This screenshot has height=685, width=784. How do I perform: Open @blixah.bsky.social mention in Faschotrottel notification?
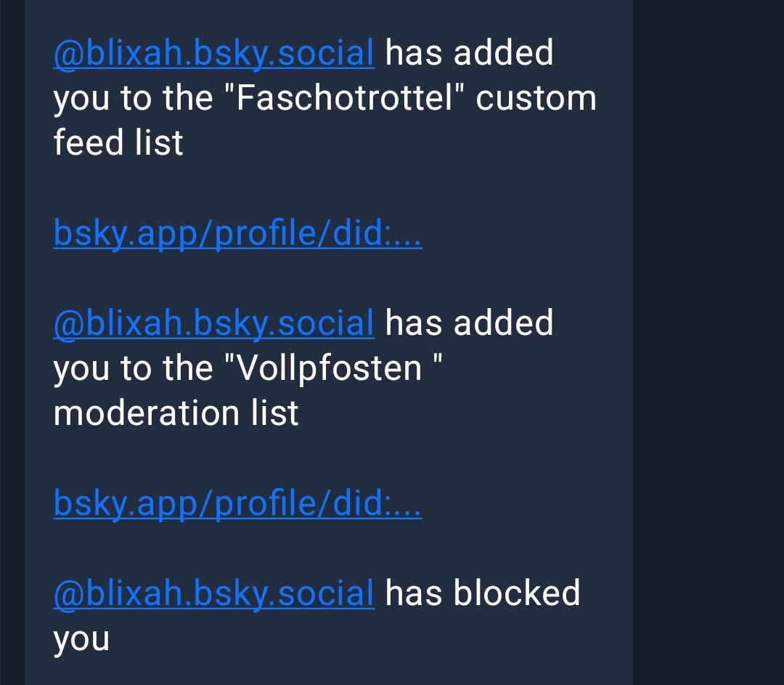click(x=214, y=53)
